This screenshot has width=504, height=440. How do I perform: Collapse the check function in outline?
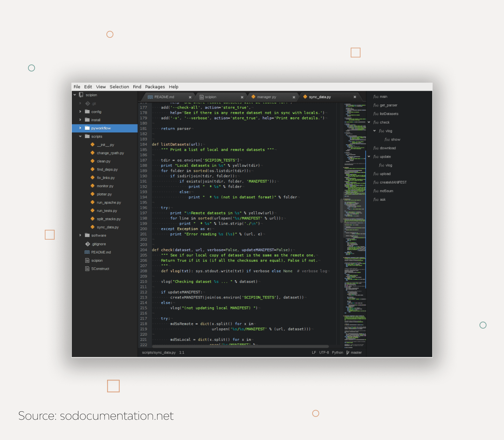coord(369,122)
